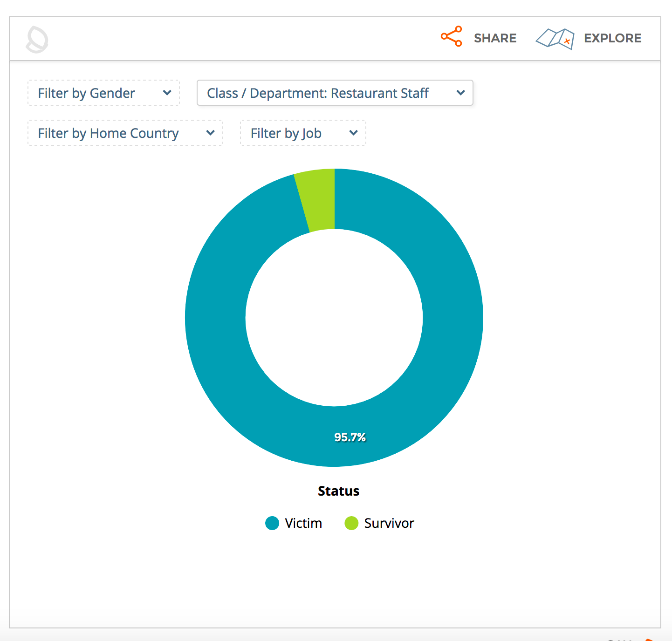This screenshot has height=641, width=672.
Task: Click the orange share icon
Action: (451, 36)
